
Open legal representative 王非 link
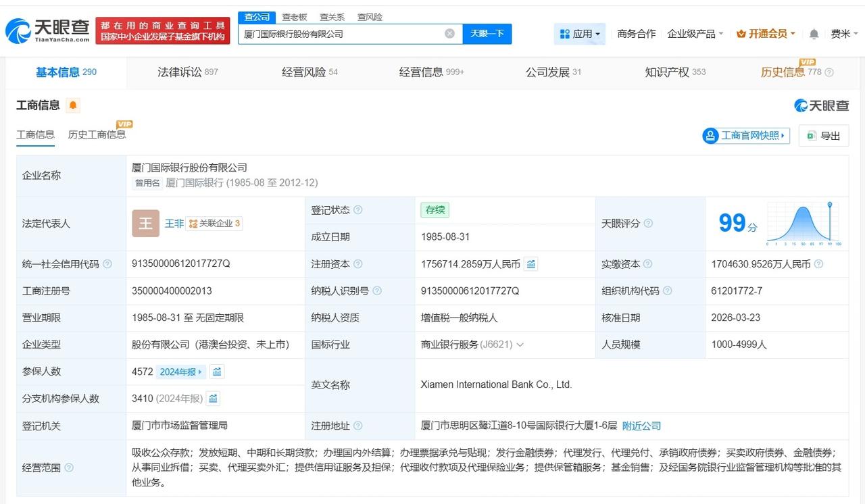[x=174, y=224]
